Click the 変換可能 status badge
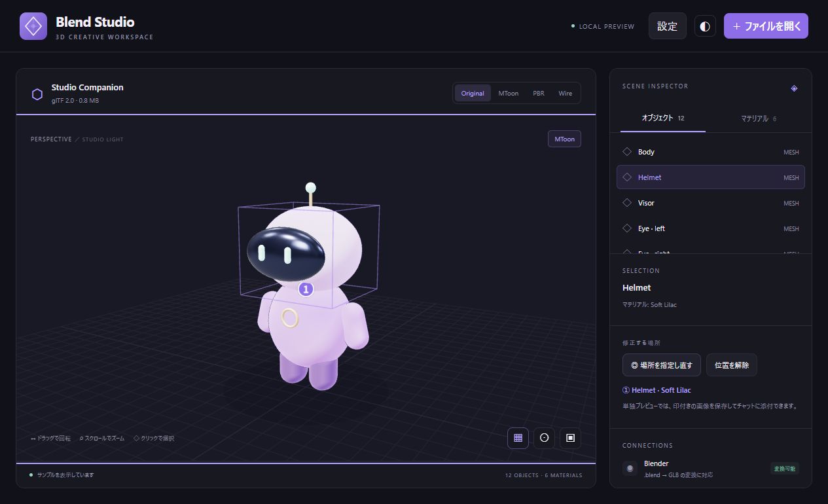828x504 pixels. pyautogui.click(x=785, y=468)
